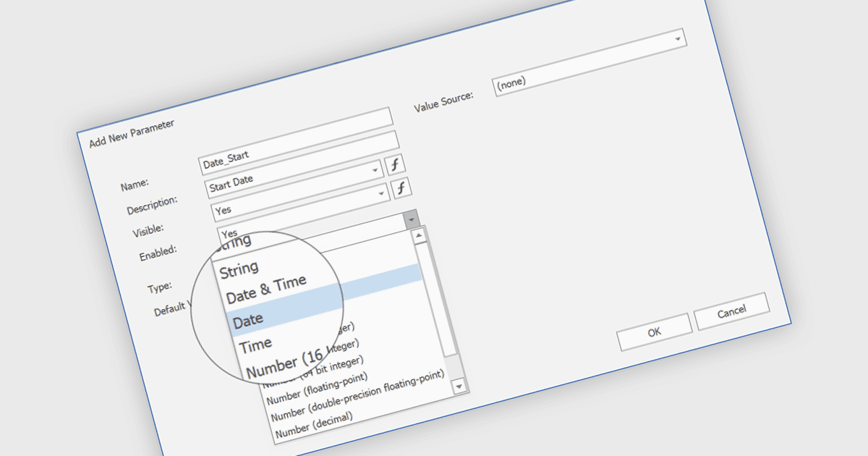Click the Name: label
Viewport: 868px width, 456px height.
point(136,184)
